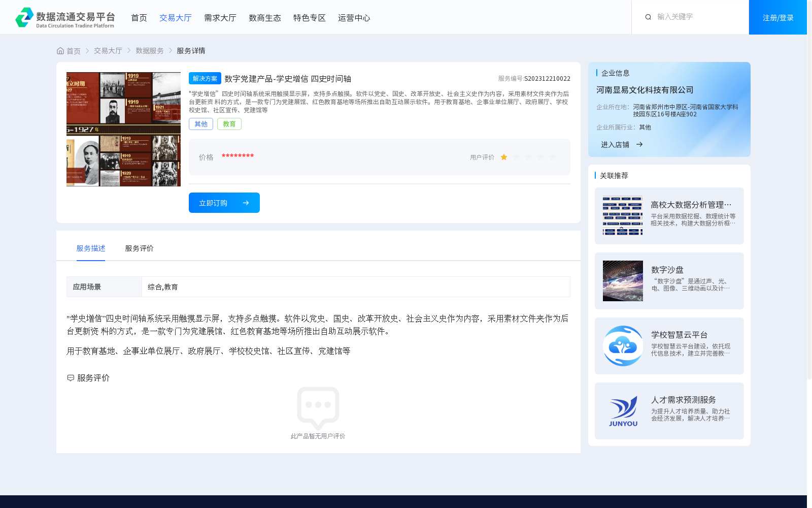Screen dimensions: 812x508
Task: Click the 注册/登录 button
Action: [778, 17]
